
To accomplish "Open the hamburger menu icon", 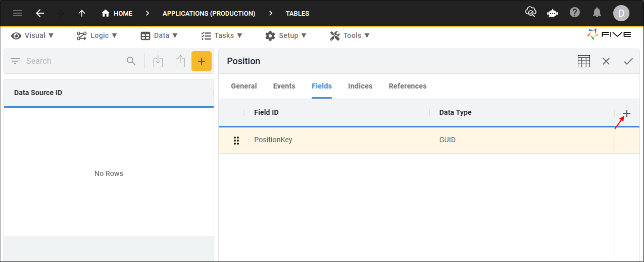I will pyautogui.click(x=18, y=14).
